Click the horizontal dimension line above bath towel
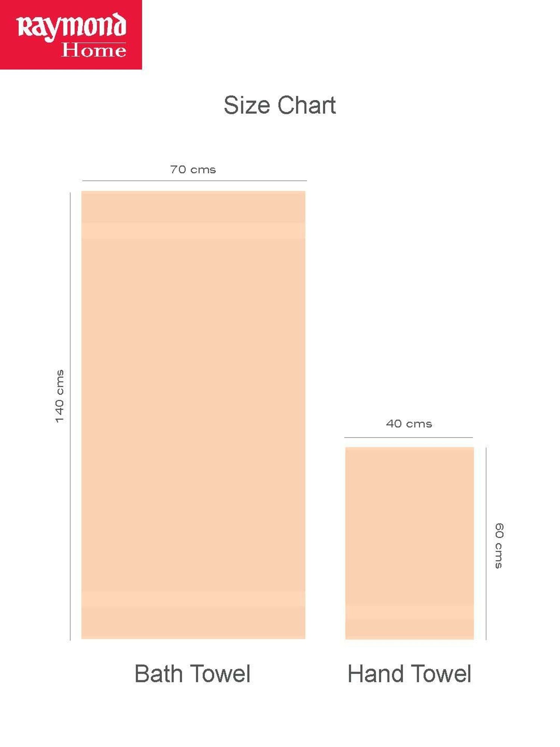560x747 pixels. coord(194,181)
